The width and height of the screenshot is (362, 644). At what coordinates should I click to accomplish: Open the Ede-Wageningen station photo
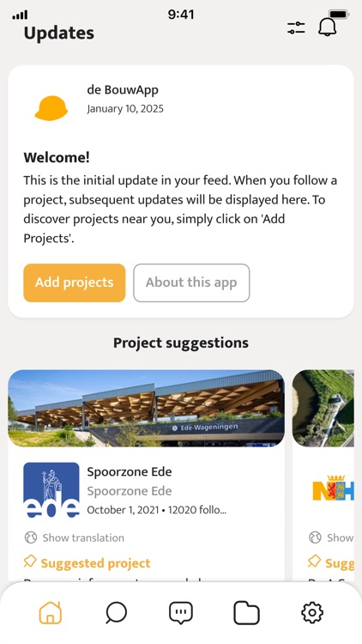coord(146,408)
